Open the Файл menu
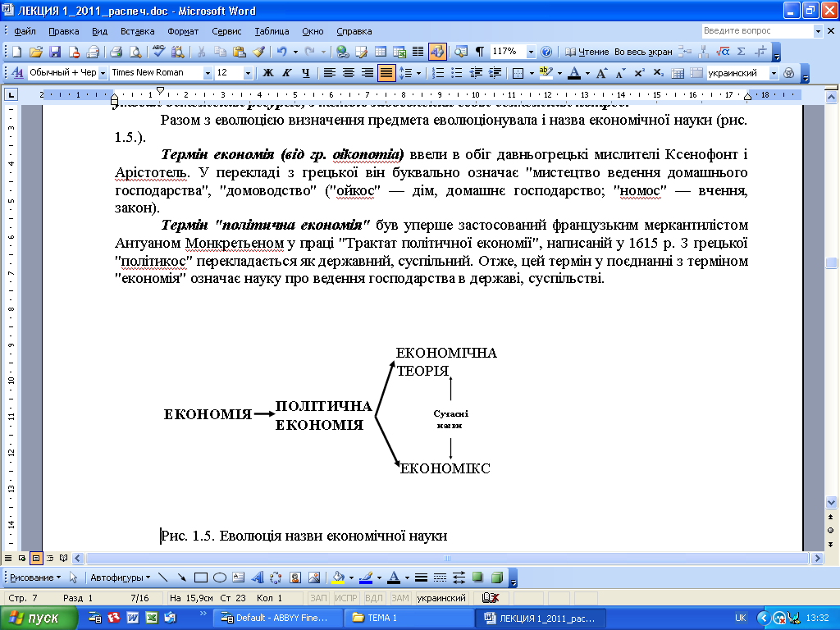Screen dimensions: 840x630 click(x=25, y=31)
